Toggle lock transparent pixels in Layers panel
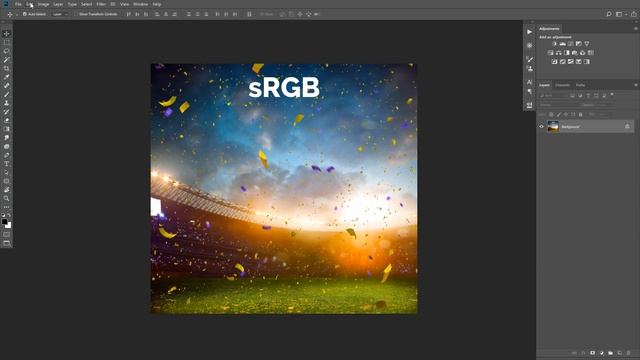Screen dimensions: 640x360 551,115
